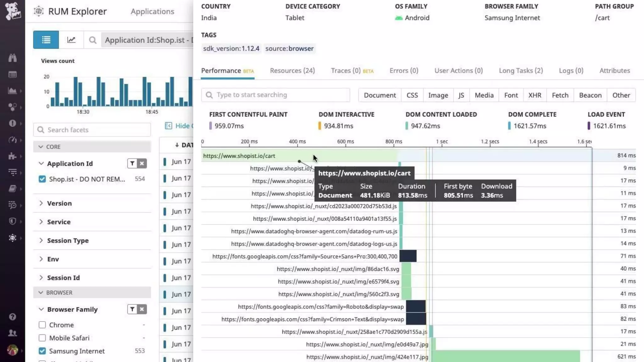Filter resources by the Image button

[x=438, y=95]
